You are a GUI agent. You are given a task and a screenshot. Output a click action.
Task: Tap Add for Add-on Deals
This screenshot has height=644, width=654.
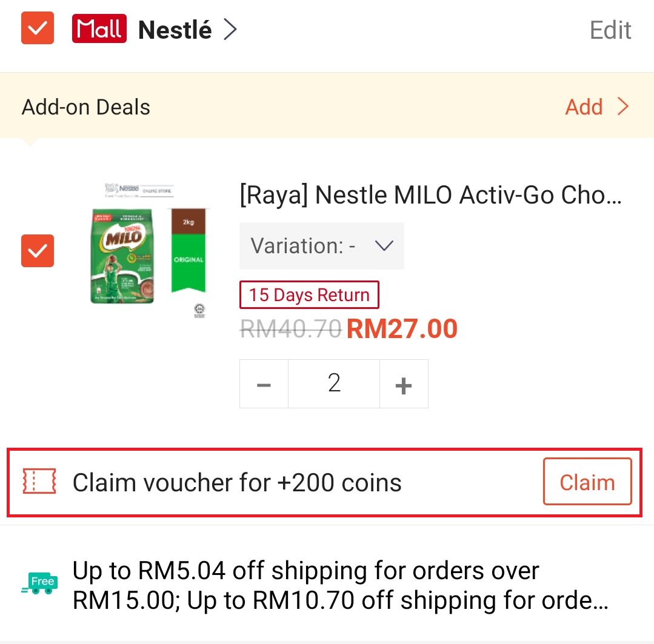pos(584,107)
